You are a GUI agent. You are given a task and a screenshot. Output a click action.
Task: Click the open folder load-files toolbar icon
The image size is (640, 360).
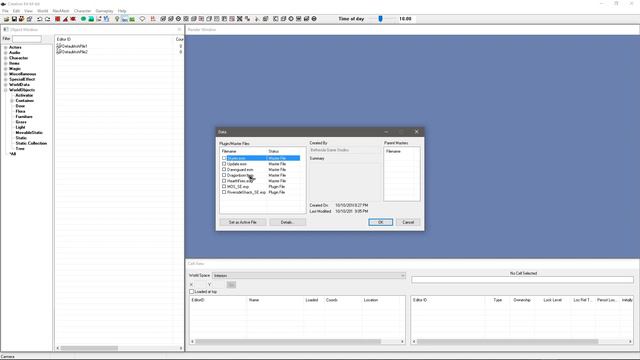point(6,19)
